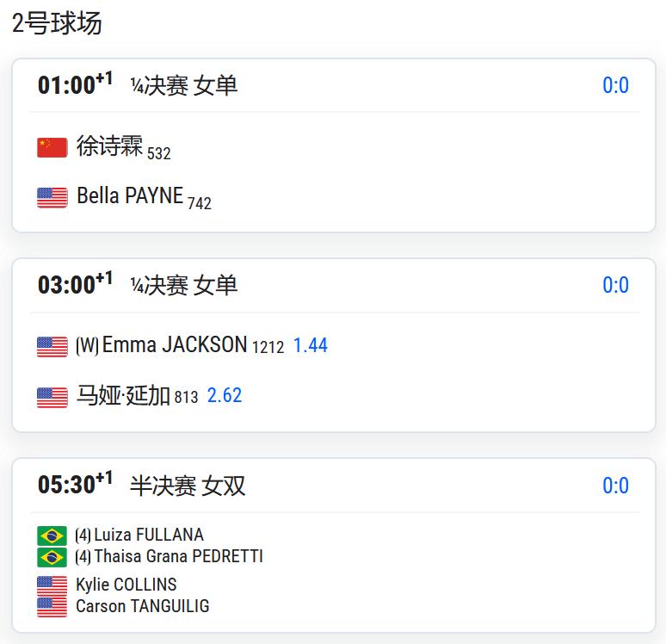
Task: Click the USA flag beside Bella PAYNE
Action: (x=52, y=198)
